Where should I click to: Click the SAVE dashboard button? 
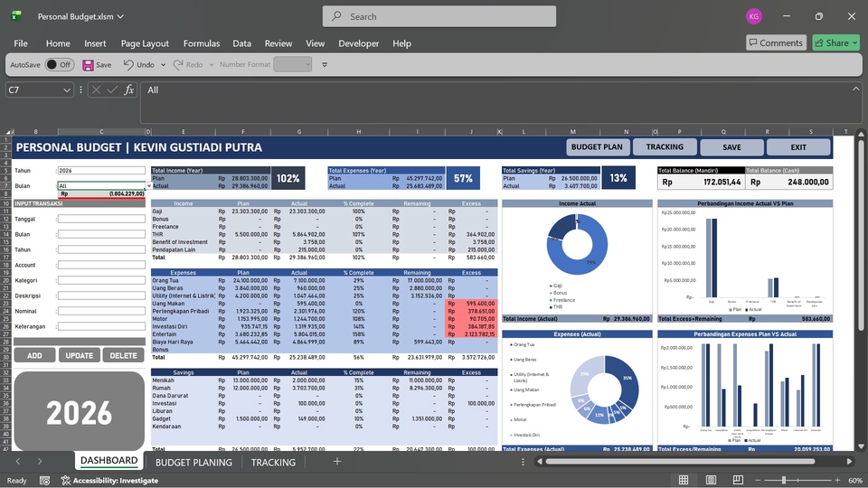click(731, 147)
